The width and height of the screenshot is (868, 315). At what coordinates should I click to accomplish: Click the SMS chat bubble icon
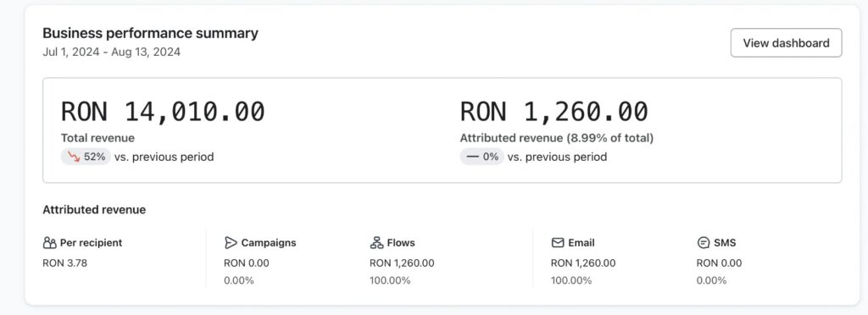pos(703,243)
